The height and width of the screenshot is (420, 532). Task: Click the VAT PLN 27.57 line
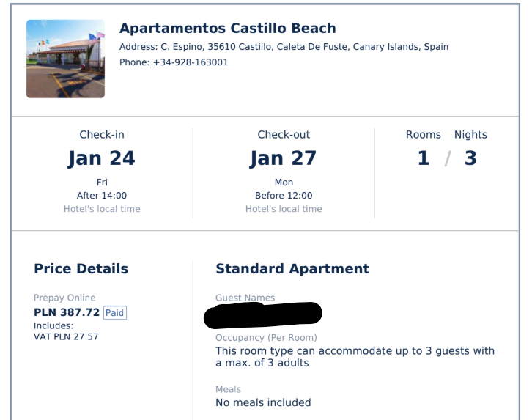66,337
